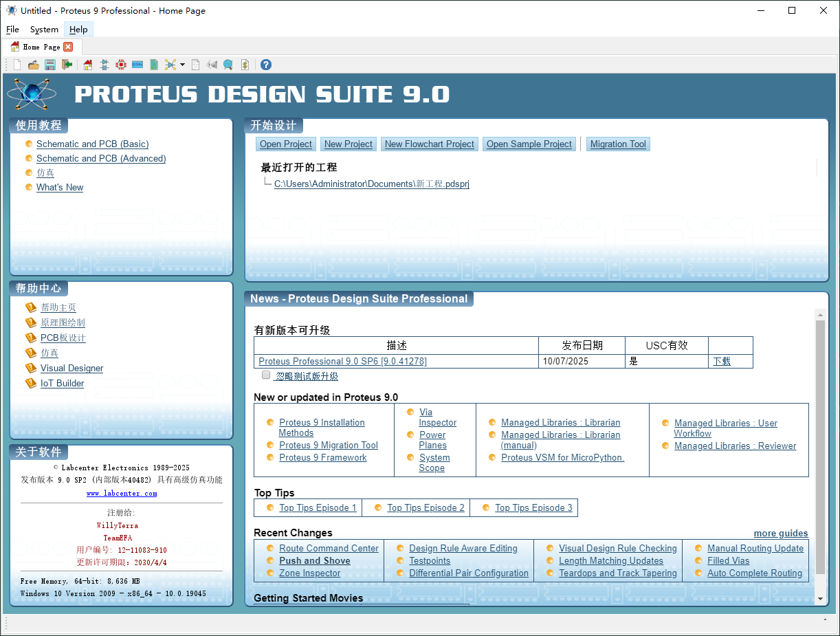Image resolution: width=840 pixels, height=636 pixels.
Task: Open Visual Design Rule Checking link
Action: [x=618, y=548]
